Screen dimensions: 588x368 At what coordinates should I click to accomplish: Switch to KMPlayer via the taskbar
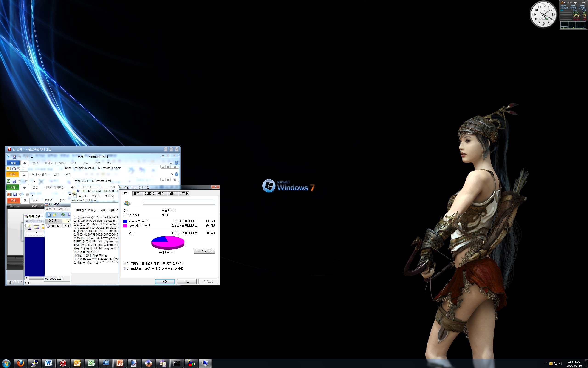106,363
